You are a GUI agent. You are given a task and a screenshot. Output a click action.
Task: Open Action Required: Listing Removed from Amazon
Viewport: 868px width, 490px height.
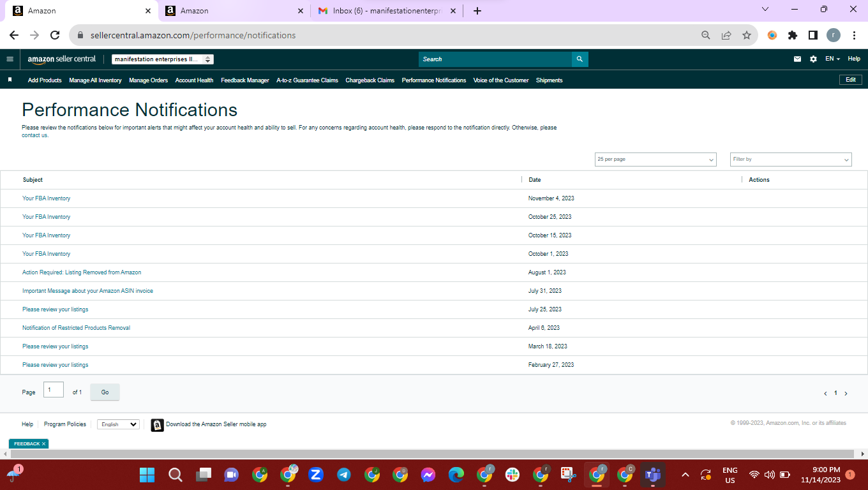point(82,272)
